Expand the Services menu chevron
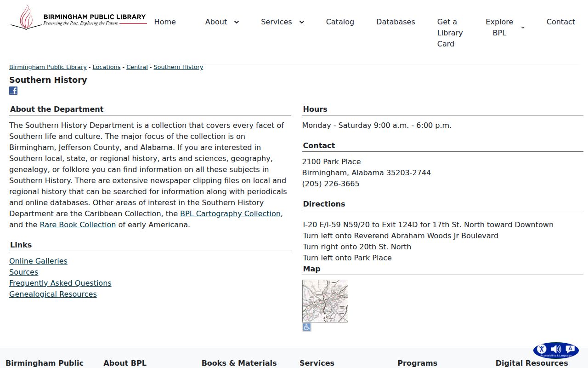The width and height of the screenshot is (588, 368). coord(302,22)
